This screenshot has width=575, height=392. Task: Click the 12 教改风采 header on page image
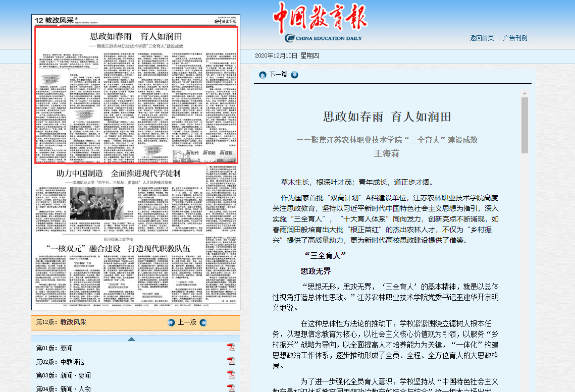pos(55,21)
